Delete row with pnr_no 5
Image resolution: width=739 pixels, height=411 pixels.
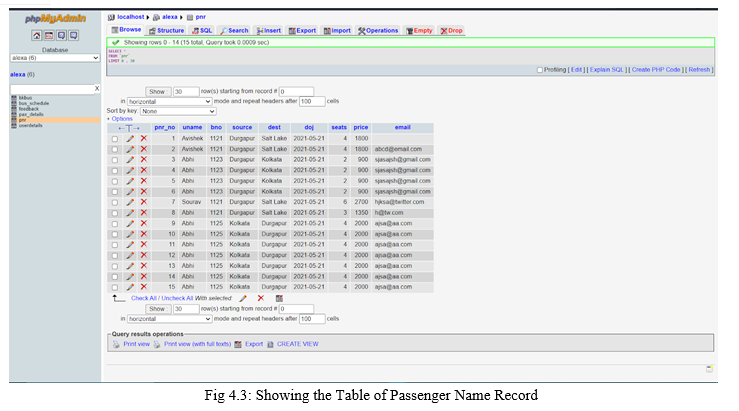click(x=144, y=181)
